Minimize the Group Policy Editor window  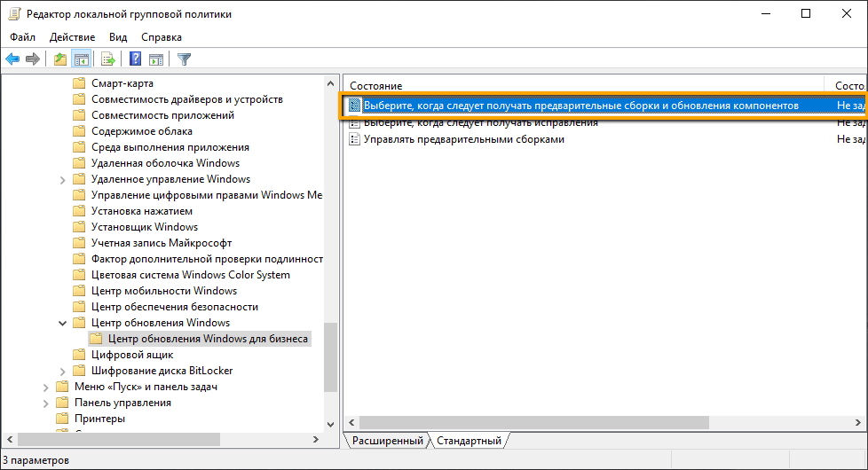(x=766, y=14)
